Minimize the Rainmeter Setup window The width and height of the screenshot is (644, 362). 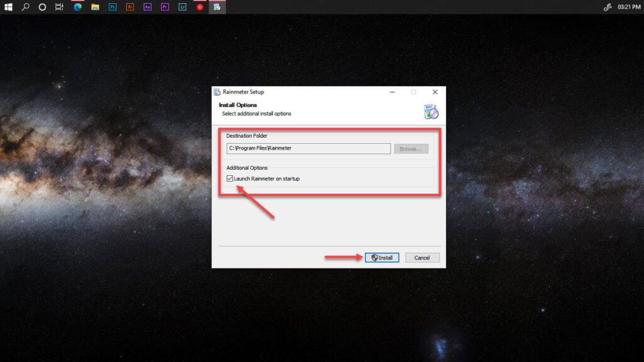392,92
